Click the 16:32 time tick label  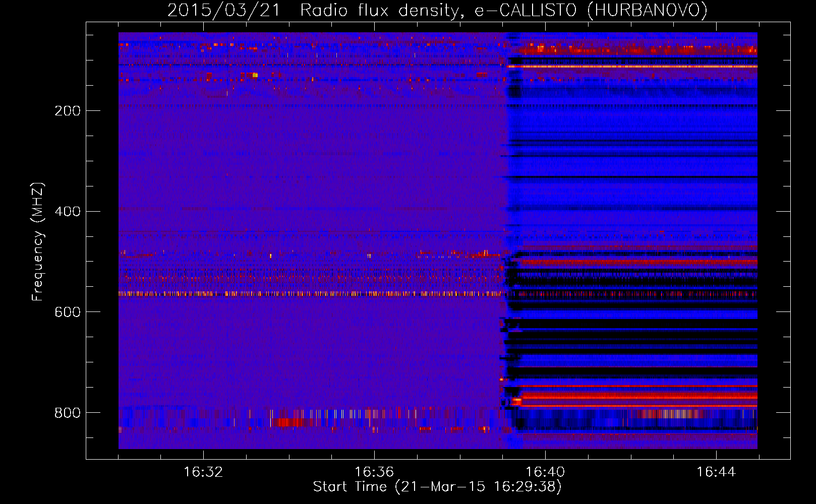203,472
